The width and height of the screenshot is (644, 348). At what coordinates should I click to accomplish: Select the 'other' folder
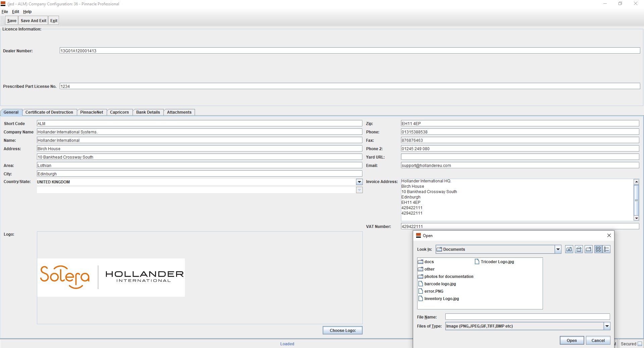(x=426, y=269)
